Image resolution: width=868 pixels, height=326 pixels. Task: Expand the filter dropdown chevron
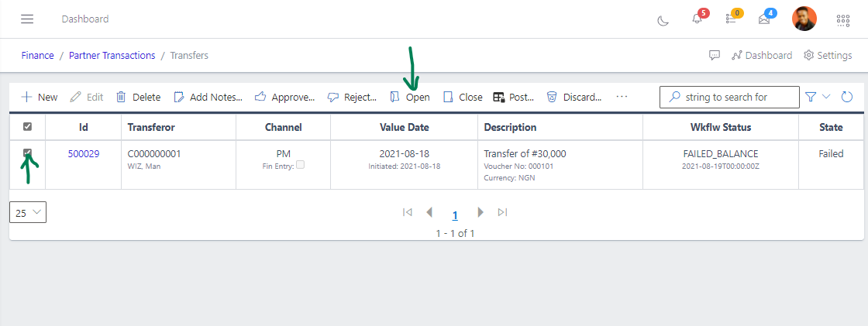click(x=826, y=96)
